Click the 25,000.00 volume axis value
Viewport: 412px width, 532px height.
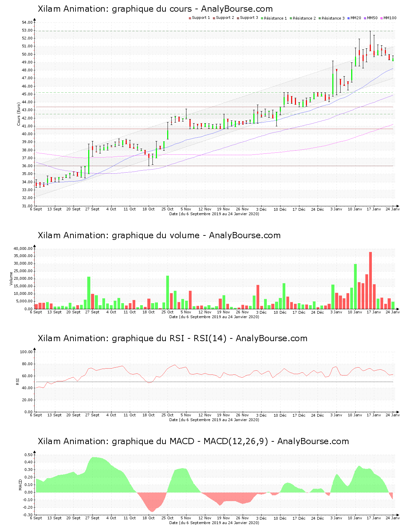click(x=23, y=271)
